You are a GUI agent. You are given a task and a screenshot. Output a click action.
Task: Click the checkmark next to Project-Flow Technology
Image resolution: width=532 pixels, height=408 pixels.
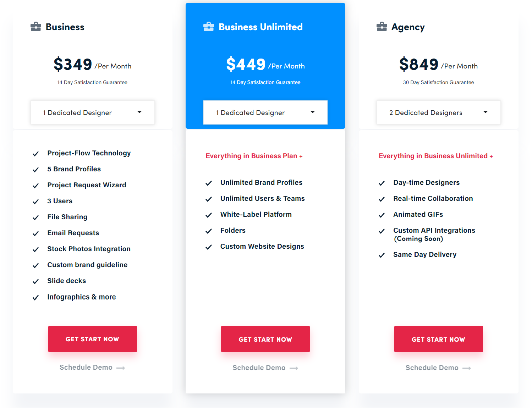click(36, 154)
